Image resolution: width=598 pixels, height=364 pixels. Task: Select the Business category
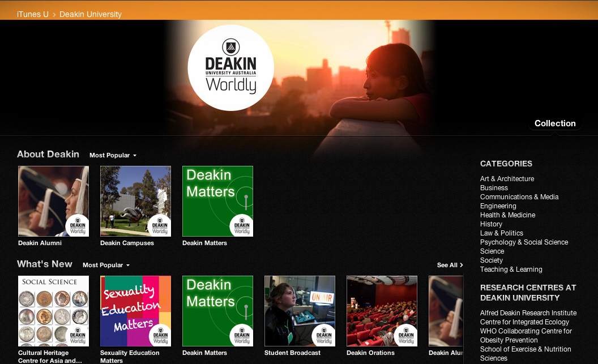(494, 188)
